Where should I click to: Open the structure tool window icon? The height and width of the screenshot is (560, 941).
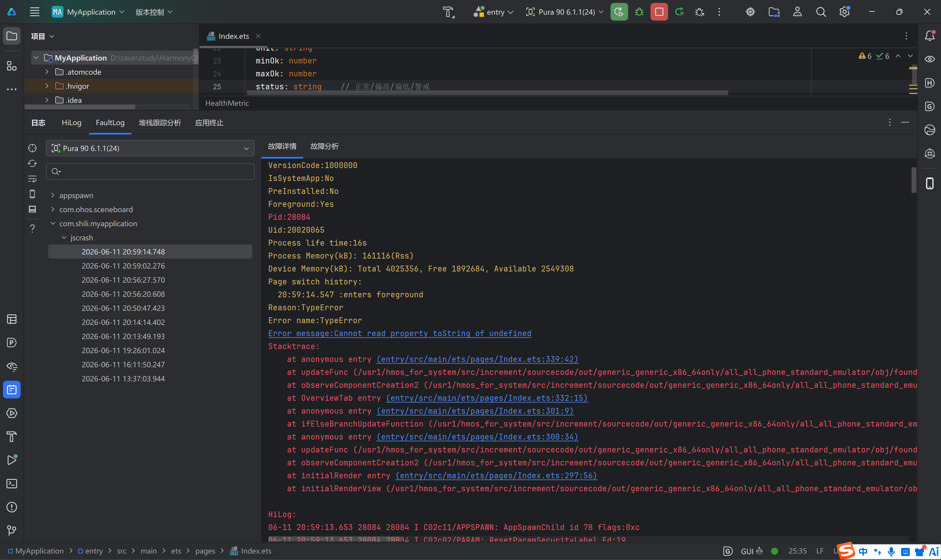point(12,66)
